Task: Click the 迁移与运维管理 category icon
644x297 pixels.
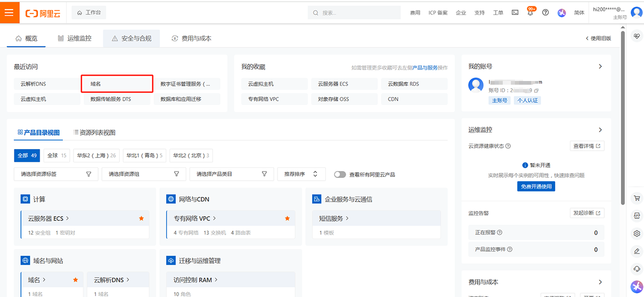Action: [x=171, y=261]
